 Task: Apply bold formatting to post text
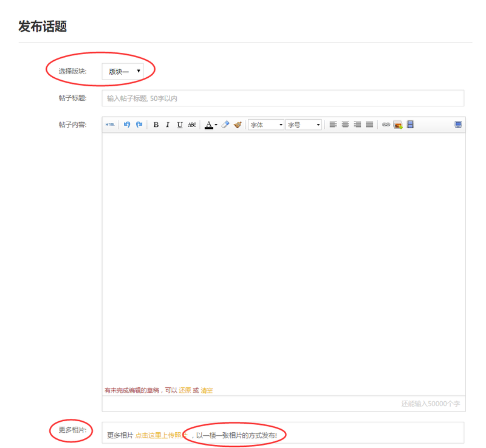tap(155, 125)
